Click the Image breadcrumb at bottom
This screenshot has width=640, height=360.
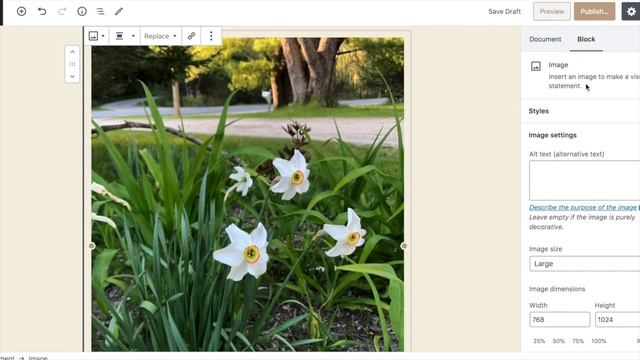click(x=38, y=358)
